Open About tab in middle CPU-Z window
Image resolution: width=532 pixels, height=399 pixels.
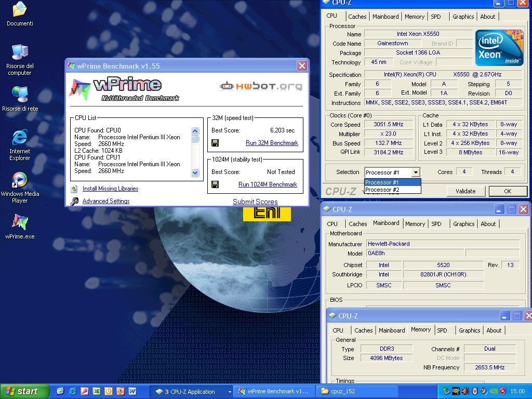click(488, 224)
